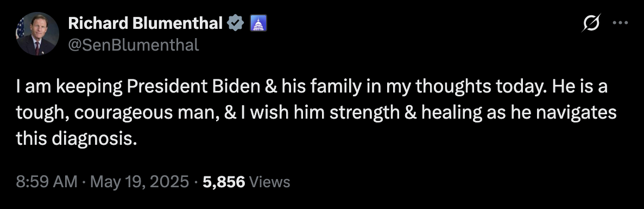This screenshot has width=644, height=209.
Task: Open the Grok explain post icon
Action: click(591, 23)
